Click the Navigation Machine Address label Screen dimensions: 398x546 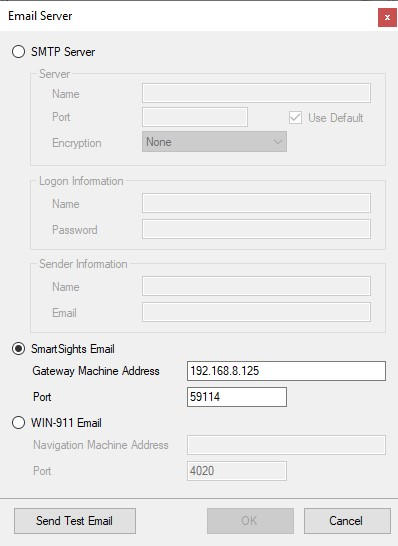coord(101,445)
